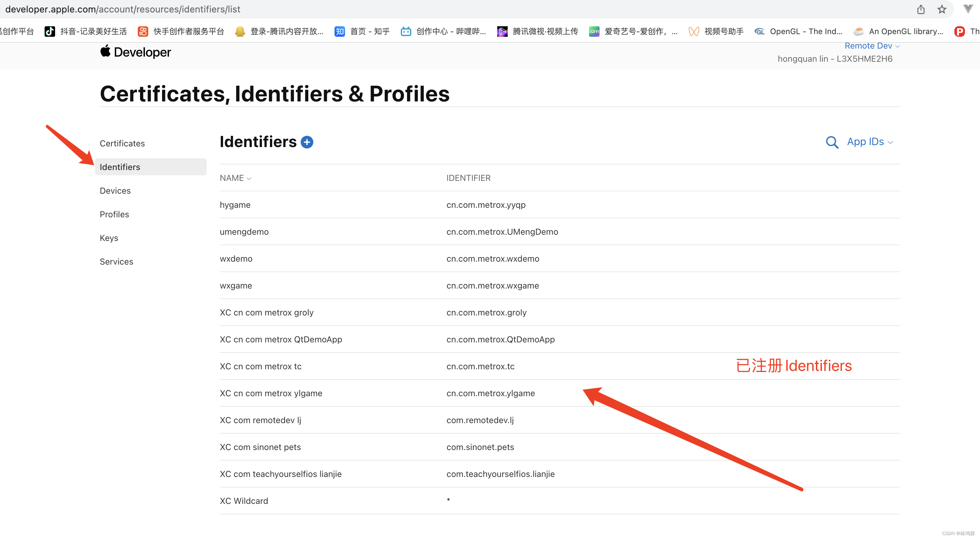The image size is (980, 539).
Task: Open the Zhihu homepage bookmark
Action: point(362,31)
